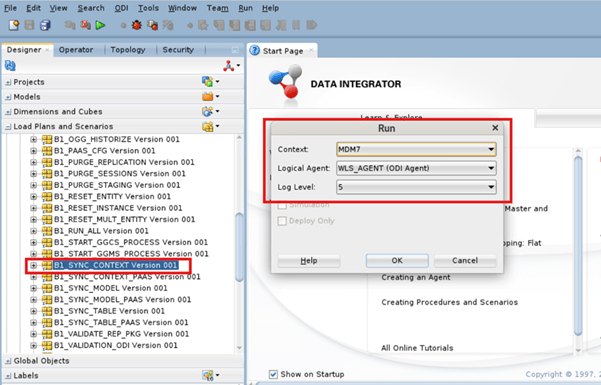This screenshot has height=385, width=601.
Task: Expand the B1_SYNC_CONTEXT Version 001 node
Action: pyautogui.click(x=33, y=265)
